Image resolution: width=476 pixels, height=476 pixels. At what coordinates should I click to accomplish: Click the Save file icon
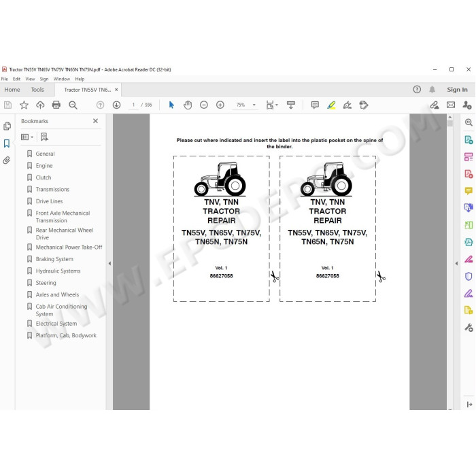[7, 105]
